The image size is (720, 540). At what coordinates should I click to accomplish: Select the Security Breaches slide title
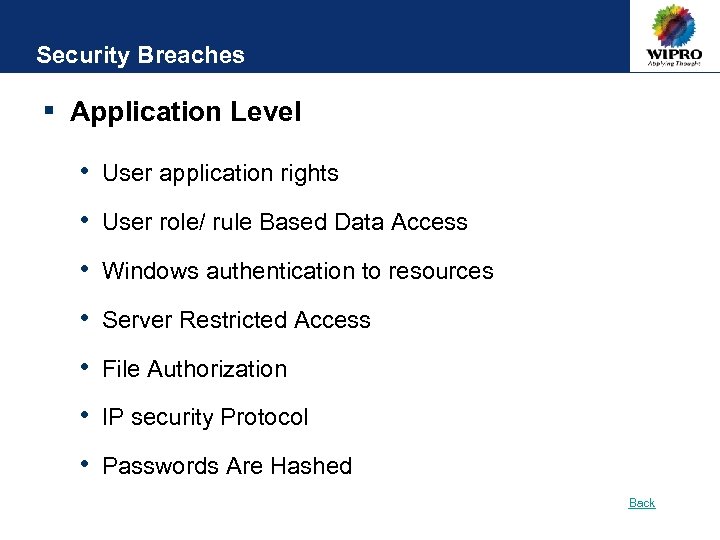[x=140, y=55]
